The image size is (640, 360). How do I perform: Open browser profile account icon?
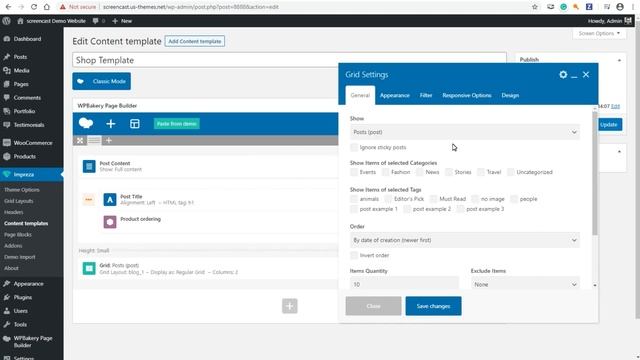click(x=620, y=7)
